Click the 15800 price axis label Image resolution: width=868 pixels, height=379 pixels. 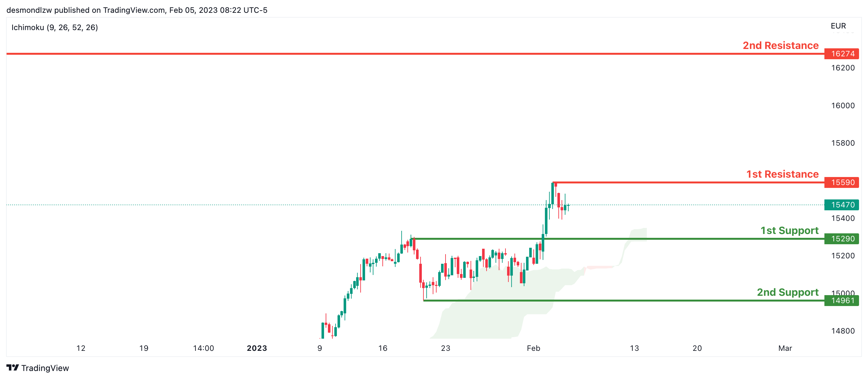click(x=843, y=143)
